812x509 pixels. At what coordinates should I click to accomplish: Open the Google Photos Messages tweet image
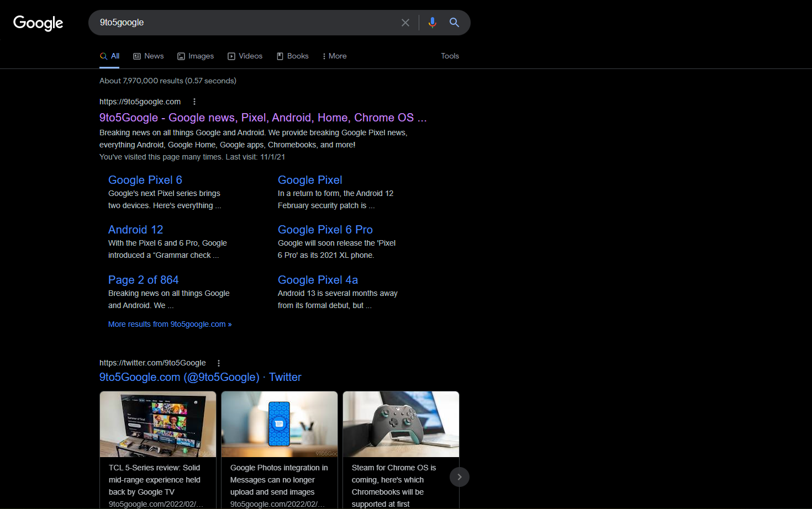(280, 425)
